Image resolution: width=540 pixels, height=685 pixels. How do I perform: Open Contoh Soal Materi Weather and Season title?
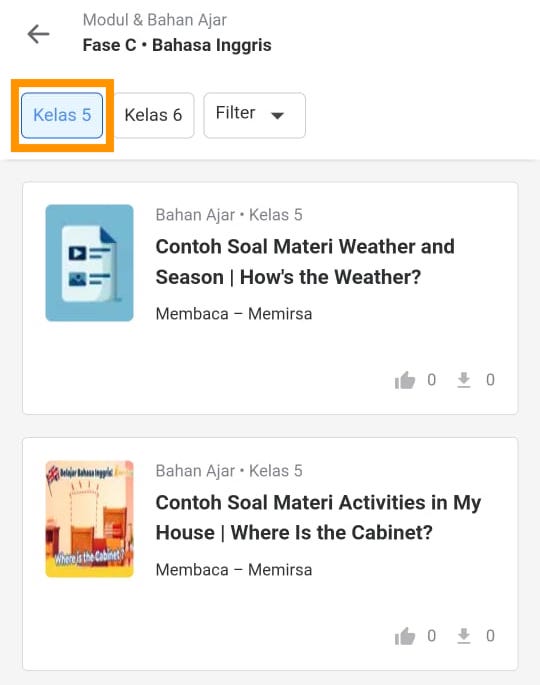click(305, 262)
